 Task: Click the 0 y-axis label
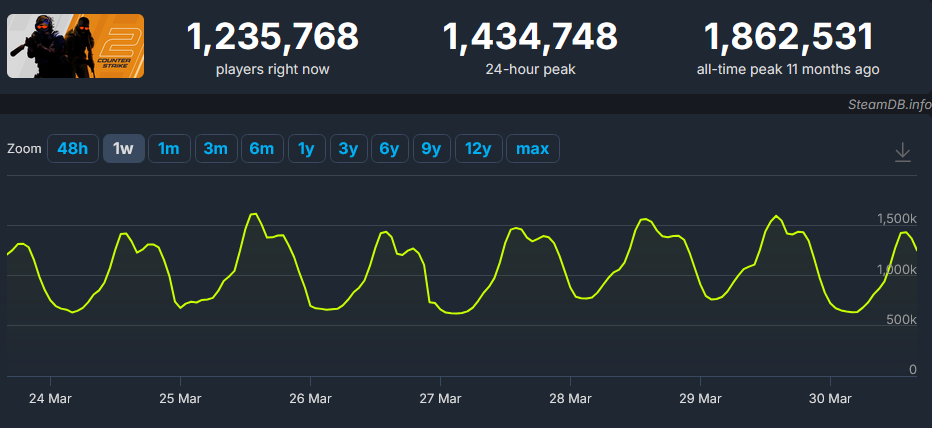(x=913, y=370)
